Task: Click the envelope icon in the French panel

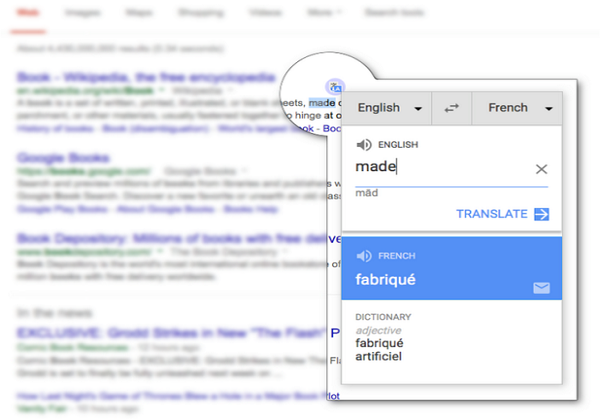Action: 541,288
